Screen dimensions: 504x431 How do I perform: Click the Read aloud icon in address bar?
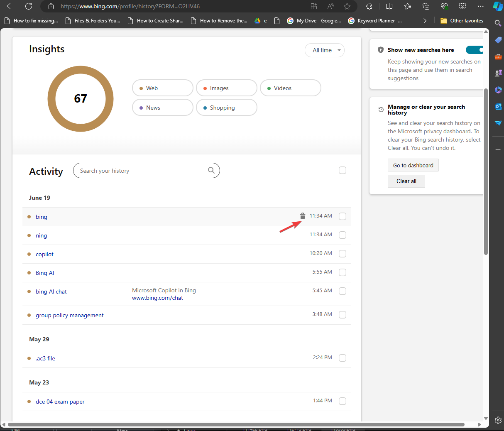point(330,6)
